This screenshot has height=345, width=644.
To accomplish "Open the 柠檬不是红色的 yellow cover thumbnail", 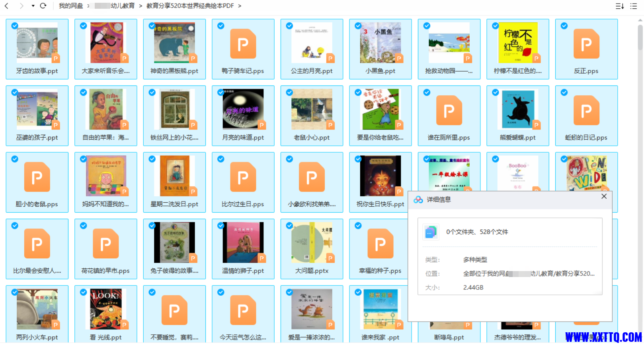I will coord(518,43).
